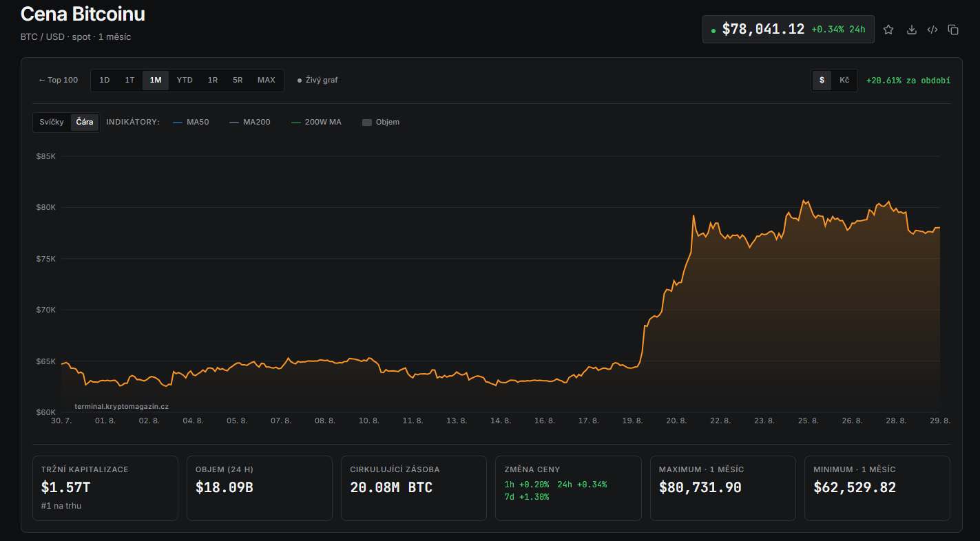Click the 25. 8. date label
Screen dimensions: 980x541
(x=808, y=421)
